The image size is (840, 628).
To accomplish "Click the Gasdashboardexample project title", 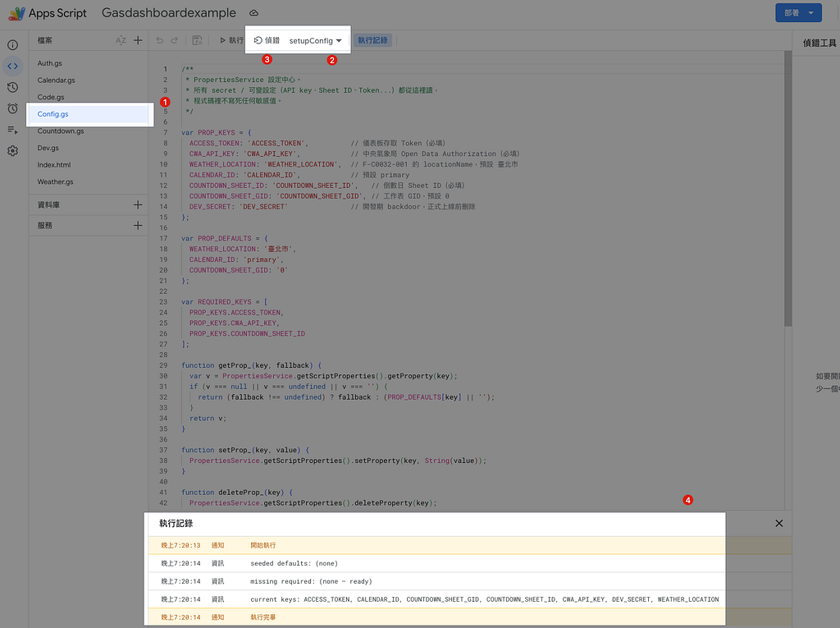I will coord(169,13).
